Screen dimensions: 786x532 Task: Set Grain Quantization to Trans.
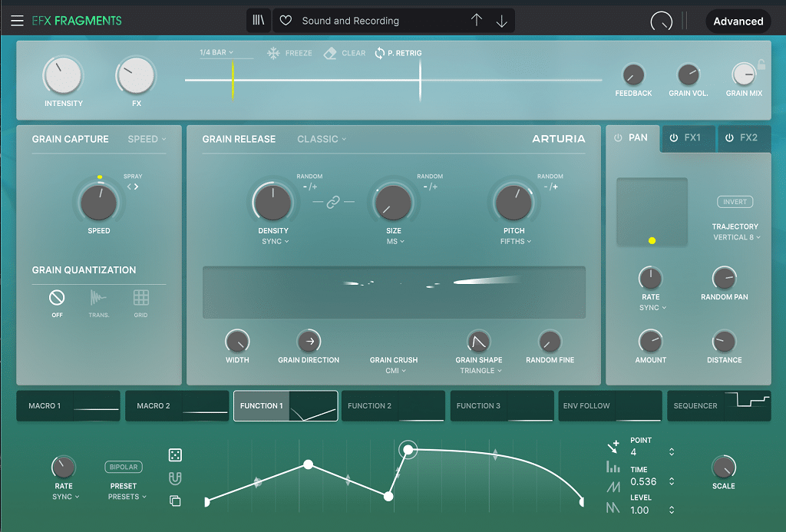98,298
